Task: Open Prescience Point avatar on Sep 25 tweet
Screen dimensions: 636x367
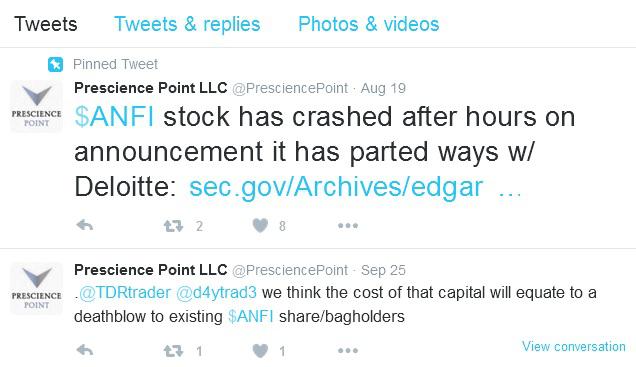Action: [37, 288]
